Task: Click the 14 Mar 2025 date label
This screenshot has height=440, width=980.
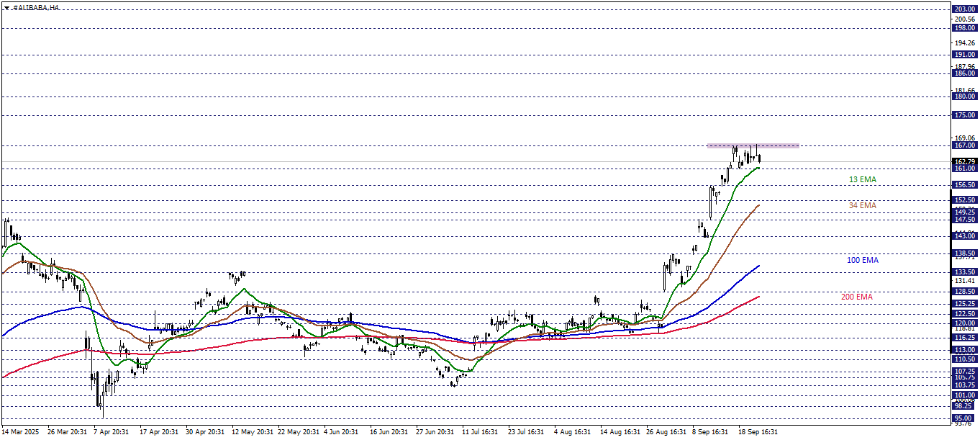Action: [x=20, y=432]
